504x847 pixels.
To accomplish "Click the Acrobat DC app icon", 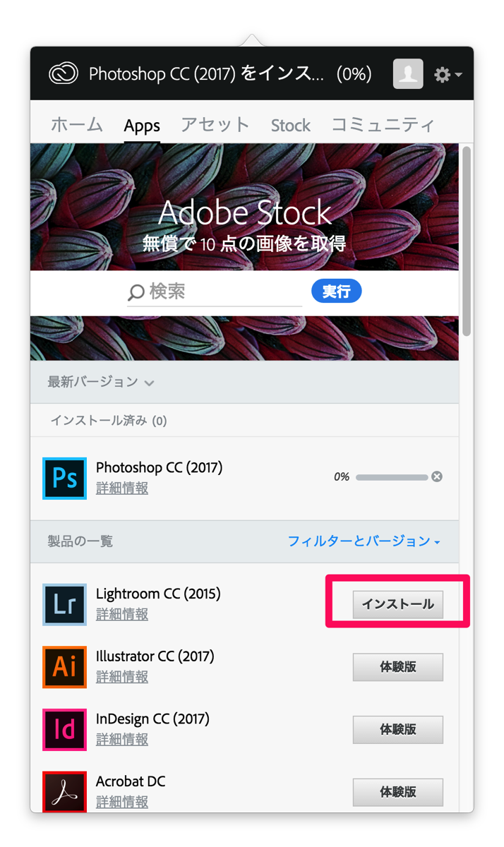I will tap(64, 791).
